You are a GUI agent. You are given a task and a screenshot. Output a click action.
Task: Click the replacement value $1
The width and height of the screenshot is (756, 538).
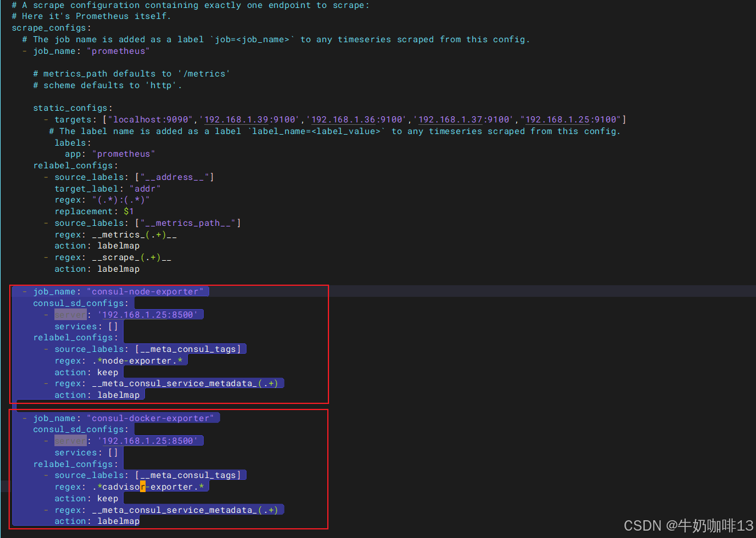click(129, 211)
